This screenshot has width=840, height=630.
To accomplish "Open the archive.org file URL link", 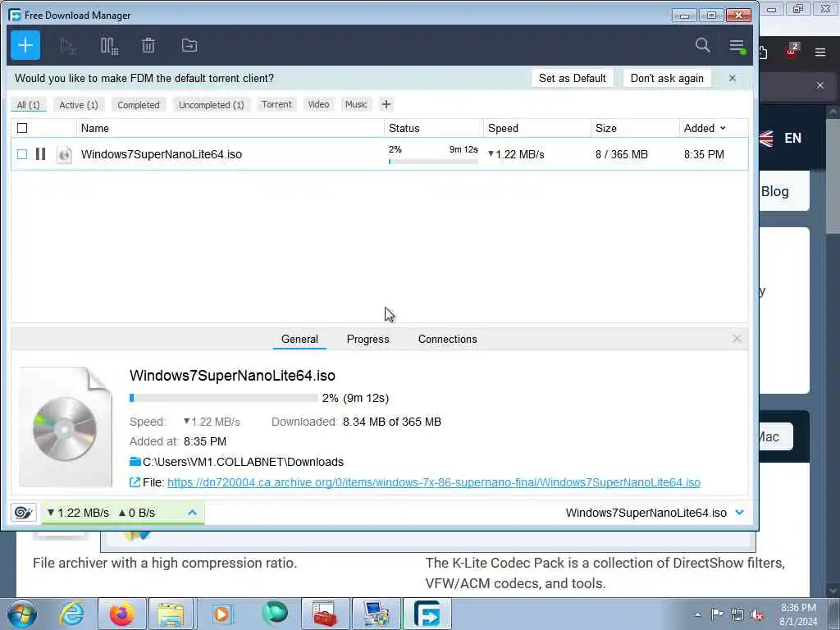I will coord(434,482).
